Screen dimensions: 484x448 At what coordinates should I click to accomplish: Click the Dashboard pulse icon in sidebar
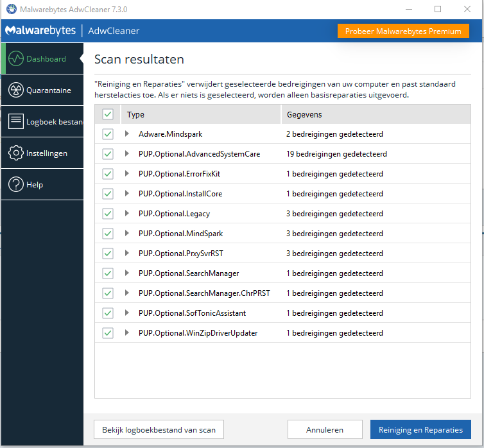coord(16,59)
